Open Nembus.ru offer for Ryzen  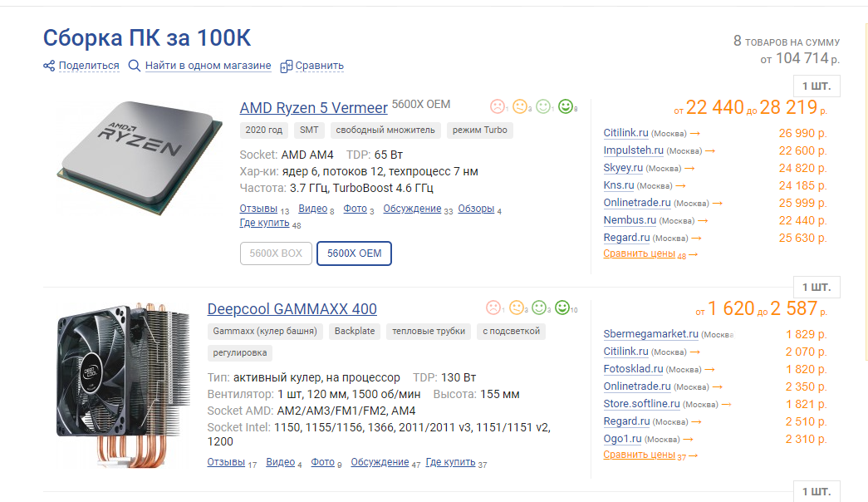tap(630, 220)
